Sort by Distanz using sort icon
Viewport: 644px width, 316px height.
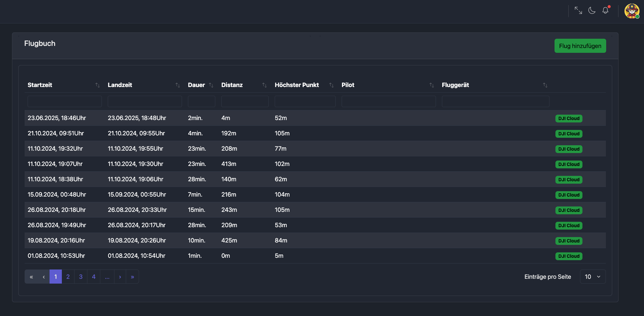pyautogui.click(x=265, y=85)
